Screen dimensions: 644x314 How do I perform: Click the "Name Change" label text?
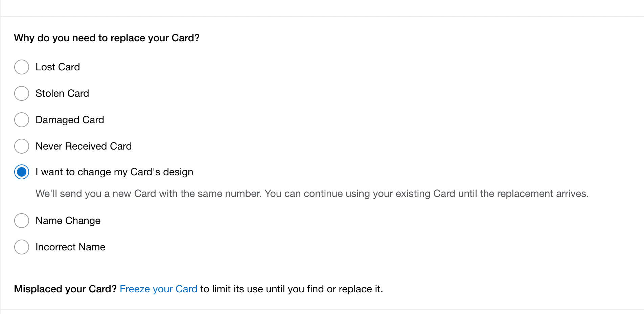click(x=68, y=221)
